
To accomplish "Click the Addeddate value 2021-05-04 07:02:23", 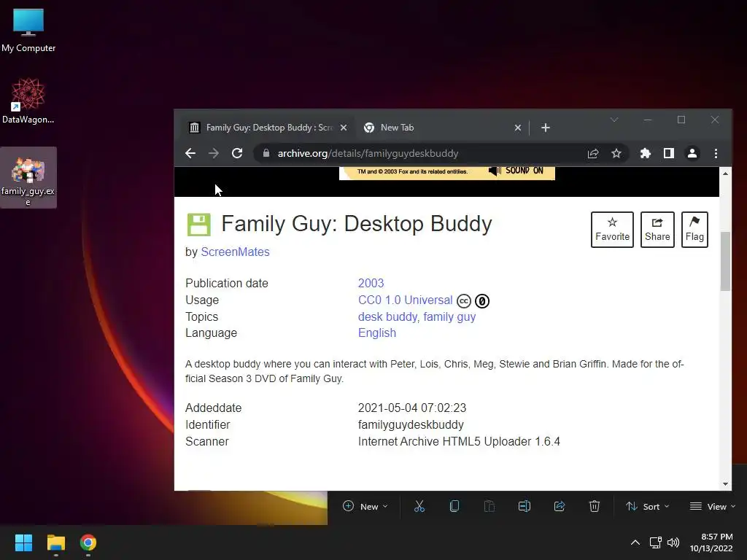I will pos(412,408).
